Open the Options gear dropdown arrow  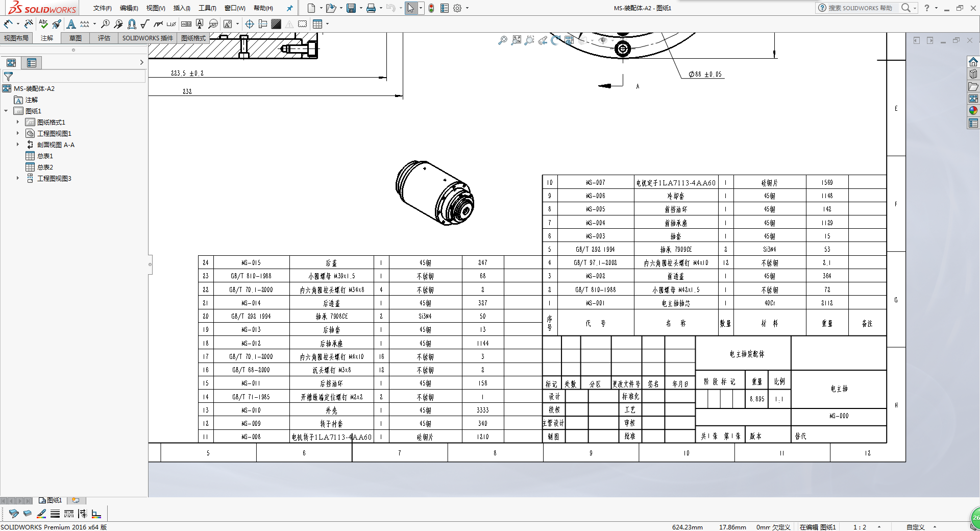tap(467, 8)
